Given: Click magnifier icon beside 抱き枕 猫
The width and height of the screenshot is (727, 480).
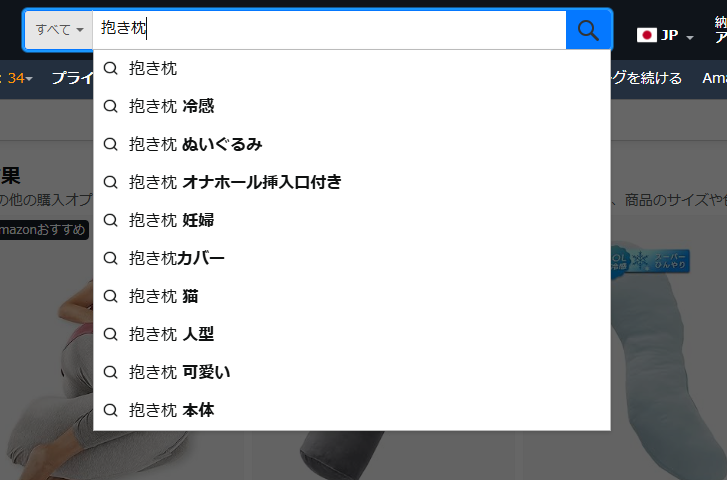Looking at the screenshot, I should click(110, 296).
